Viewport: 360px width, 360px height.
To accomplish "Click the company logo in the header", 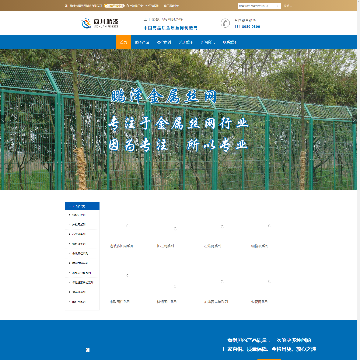I will (x=100, y=23).
